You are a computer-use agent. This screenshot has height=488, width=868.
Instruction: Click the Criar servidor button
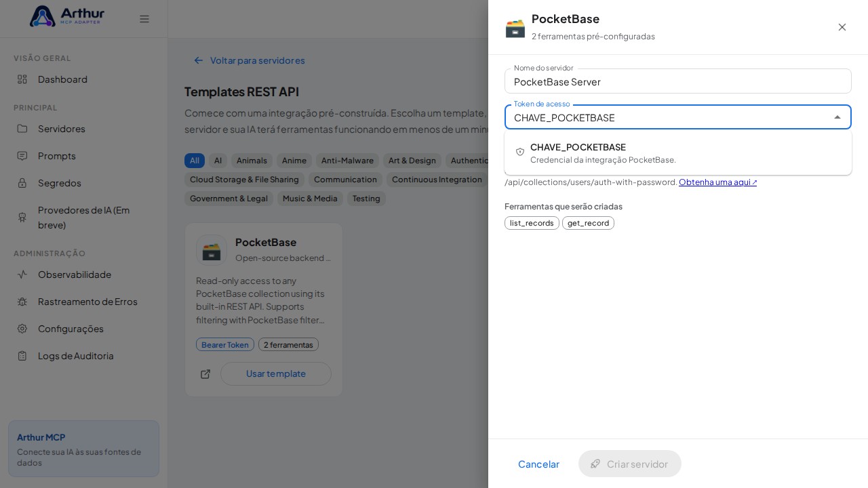pos(630,464)
